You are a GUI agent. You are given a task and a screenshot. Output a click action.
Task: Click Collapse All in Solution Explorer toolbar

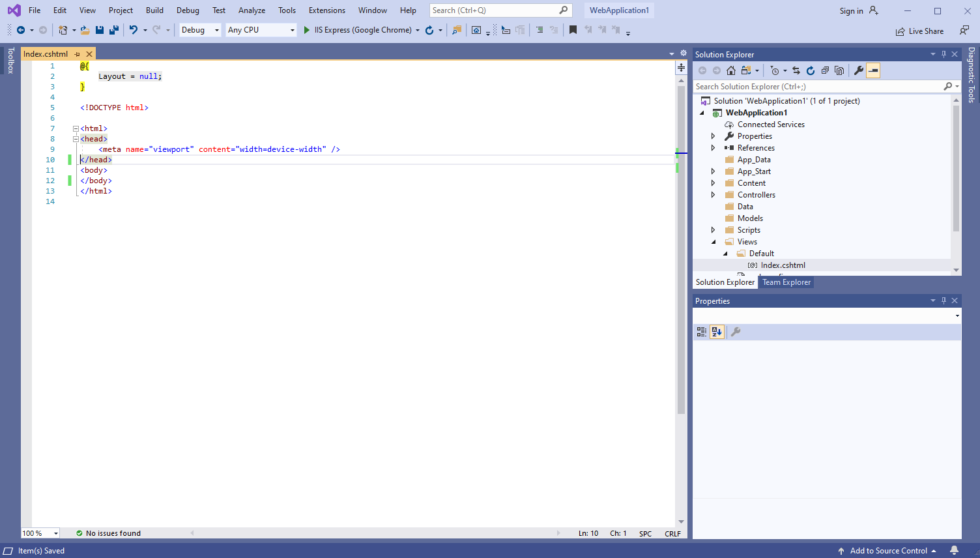tap(825, 70)
